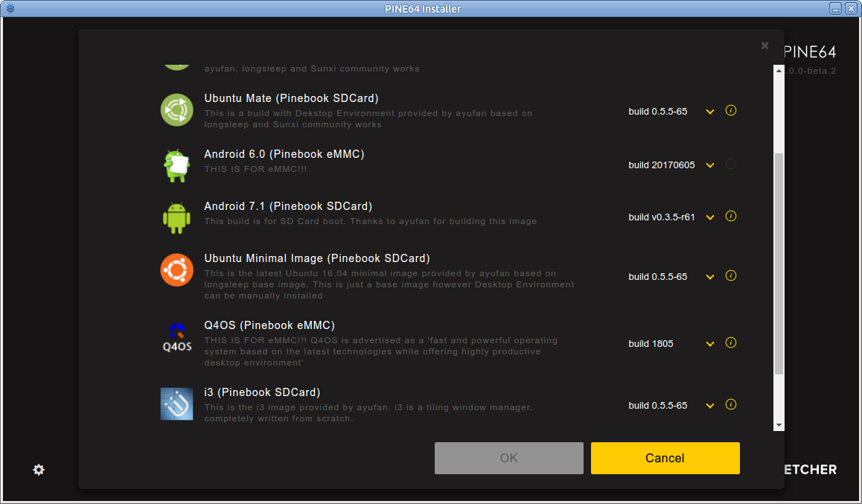Click the Ubuntu Mate logo icon
This screenshot has height=504, width=862.
(176, 110)
